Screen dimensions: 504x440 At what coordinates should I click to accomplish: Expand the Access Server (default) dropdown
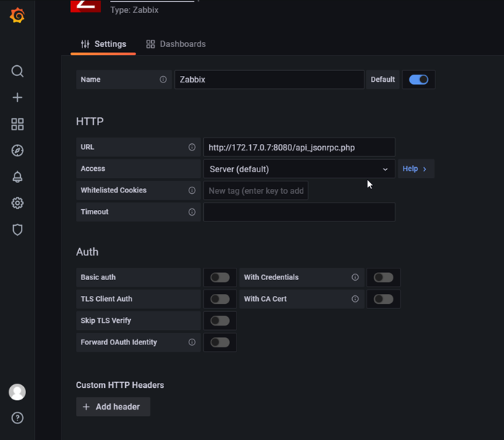tap(299, 169)
